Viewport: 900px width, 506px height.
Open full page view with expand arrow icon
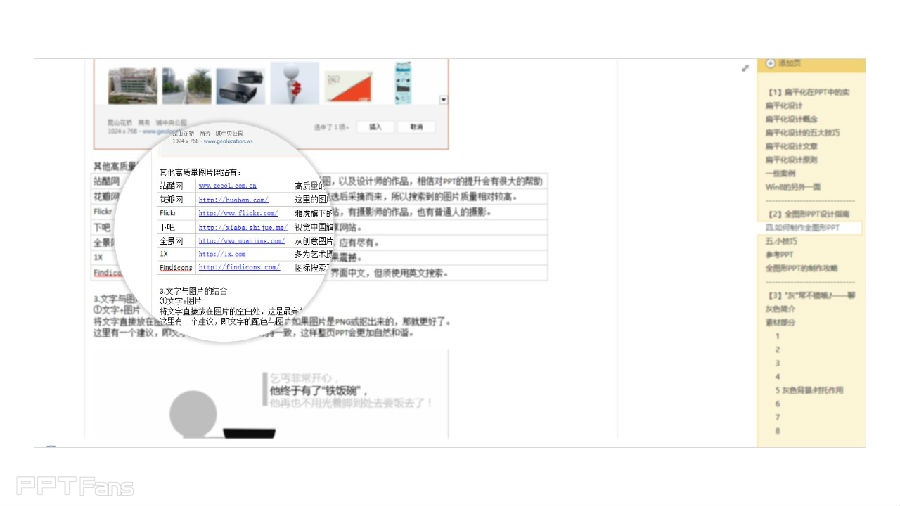tap(745, 68)
